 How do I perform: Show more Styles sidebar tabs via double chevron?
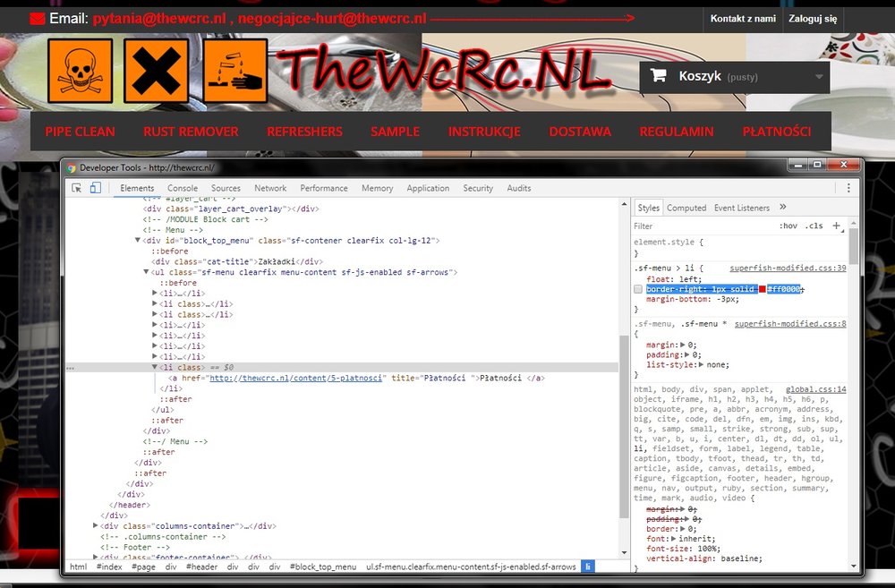pyautogui.click(x=782, y=208)
